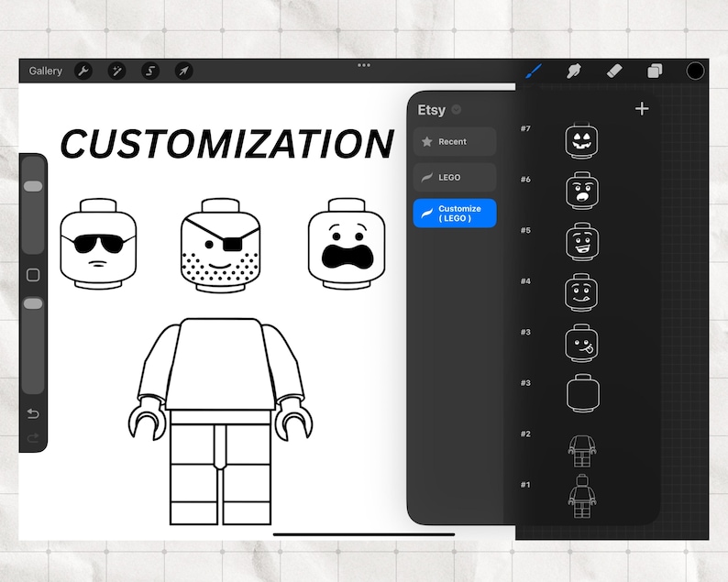Select brush #7 pumpkin face head
The height and width of the screenshot is (582, 728).
point(581,140)
